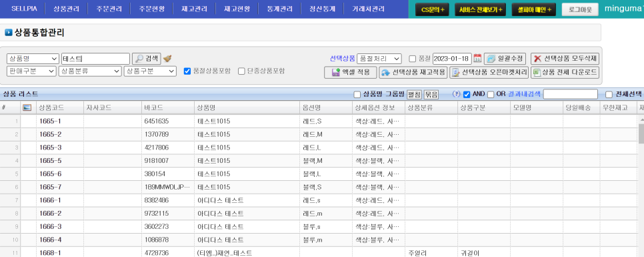
Task: Click the image column header icon
Action: click(x=27, y=107)
